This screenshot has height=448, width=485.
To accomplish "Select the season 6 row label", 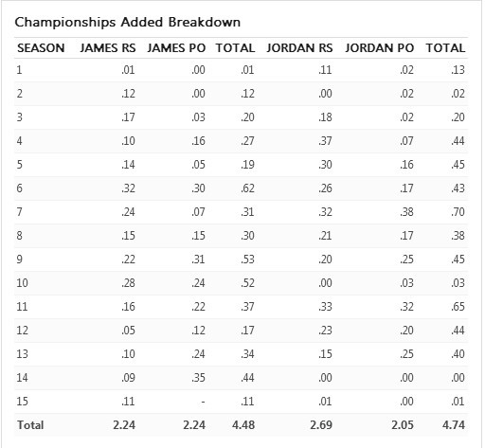I will pyautogui.click(x=20, y=188).
